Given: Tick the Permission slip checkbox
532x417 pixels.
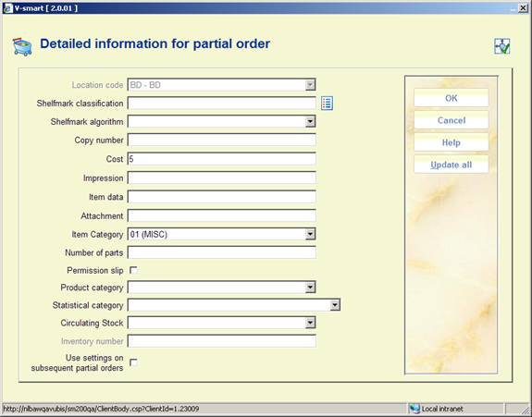Looking at the screenshot, I should [133, 270].
